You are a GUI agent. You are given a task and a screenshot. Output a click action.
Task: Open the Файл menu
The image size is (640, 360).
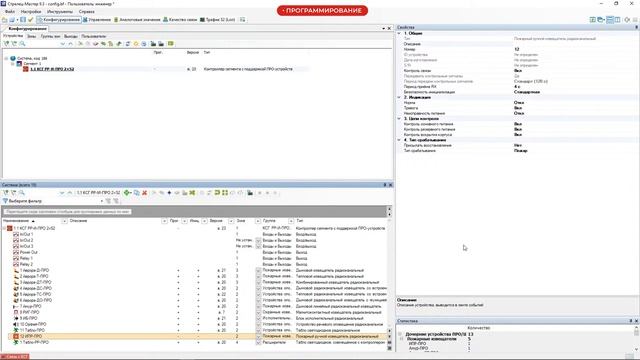(x=9, y=12)
